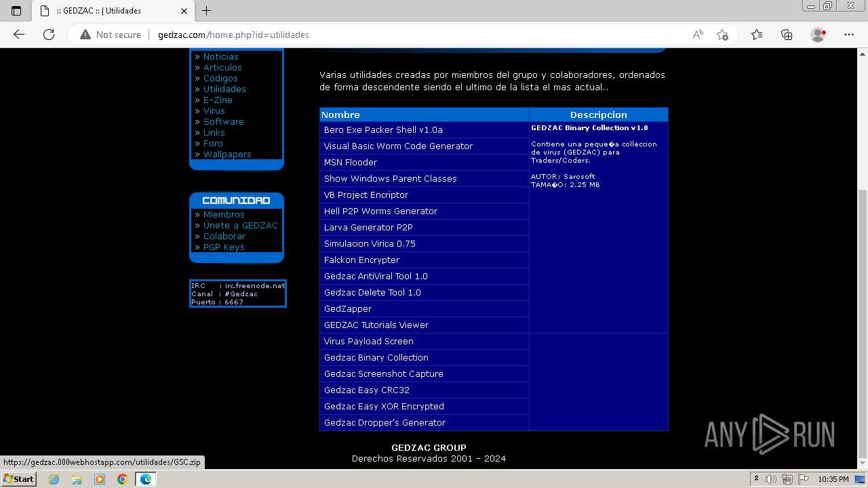The image size is (868, 488).
Task: Open Miembros in Comunidad menu
Action: point(224,214)
